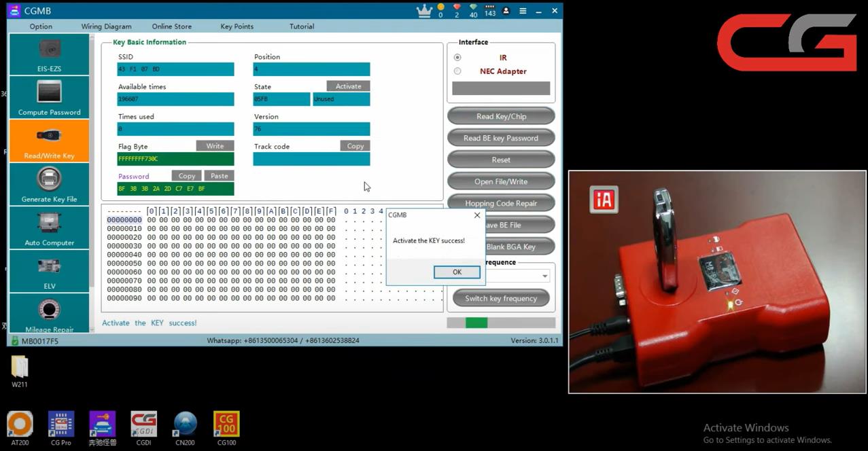Click the gold coin balance icon

coord(440,7)
